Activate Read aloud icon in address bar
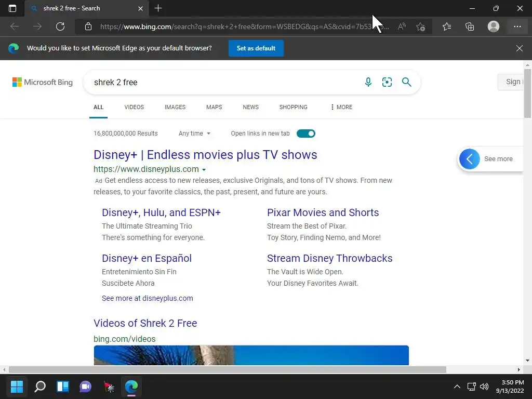This screenshot has width=532, height=399. coord(402,26)
